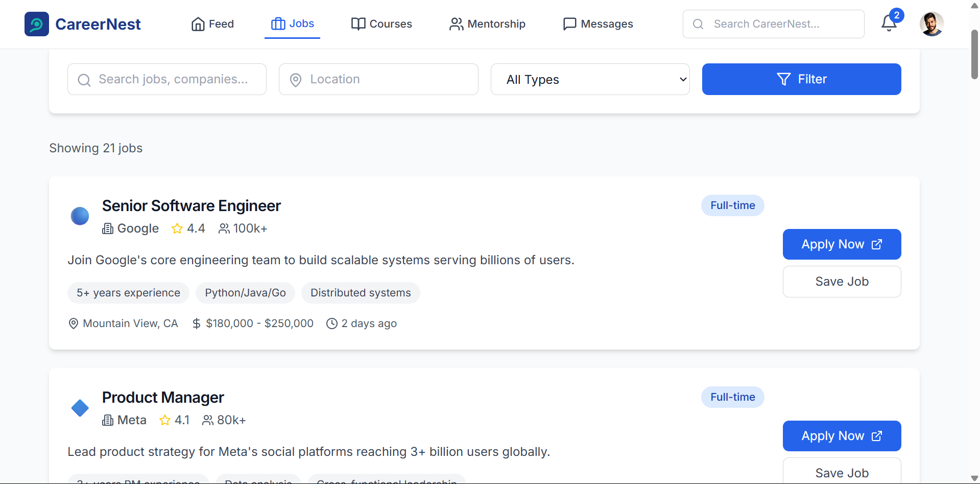Focus the Location input field

378,79
